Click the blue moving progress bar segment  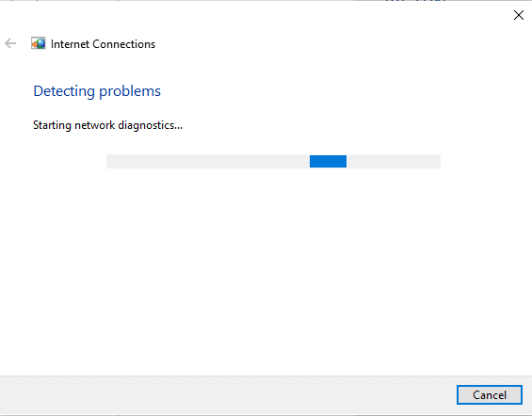click(328, 161)
